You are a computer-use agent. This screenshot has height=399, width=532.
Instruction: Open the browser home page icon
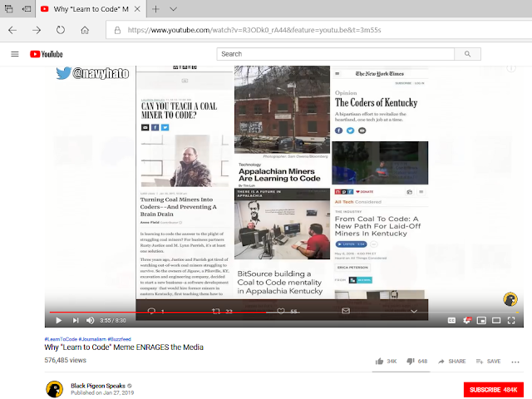[x=85, y=30]
